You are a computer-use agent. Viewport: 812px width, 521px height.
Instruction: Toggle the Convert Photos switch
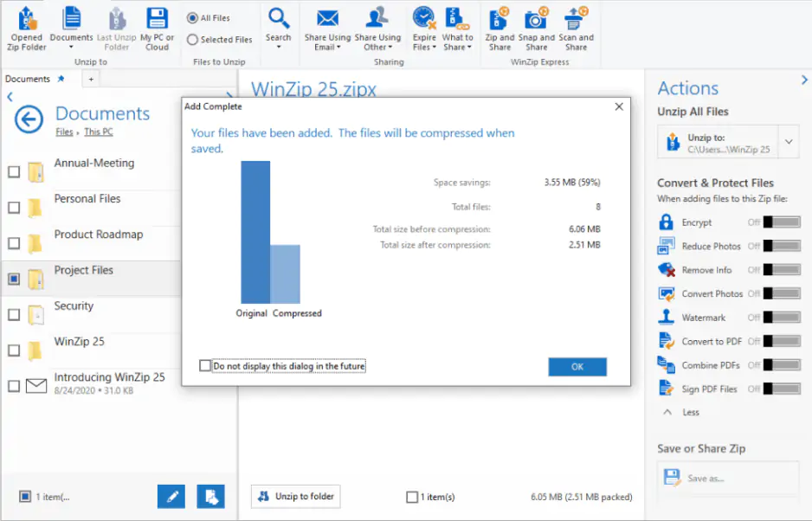[782, 293]
